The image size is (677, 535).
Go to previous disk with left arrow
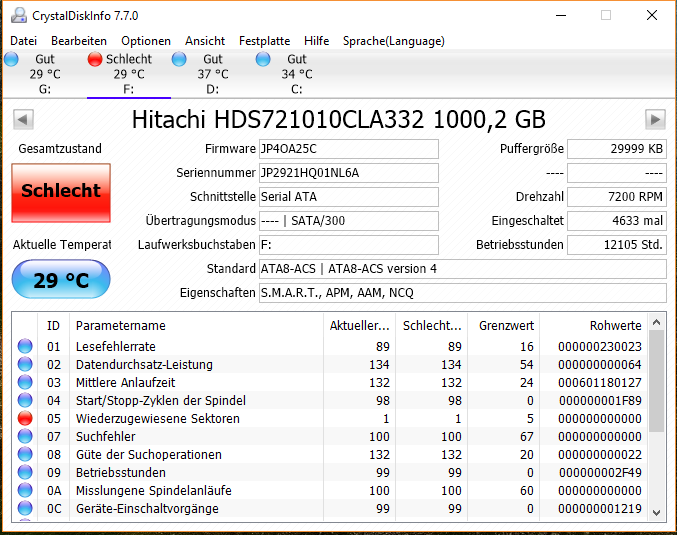click(x=23, y=119)
